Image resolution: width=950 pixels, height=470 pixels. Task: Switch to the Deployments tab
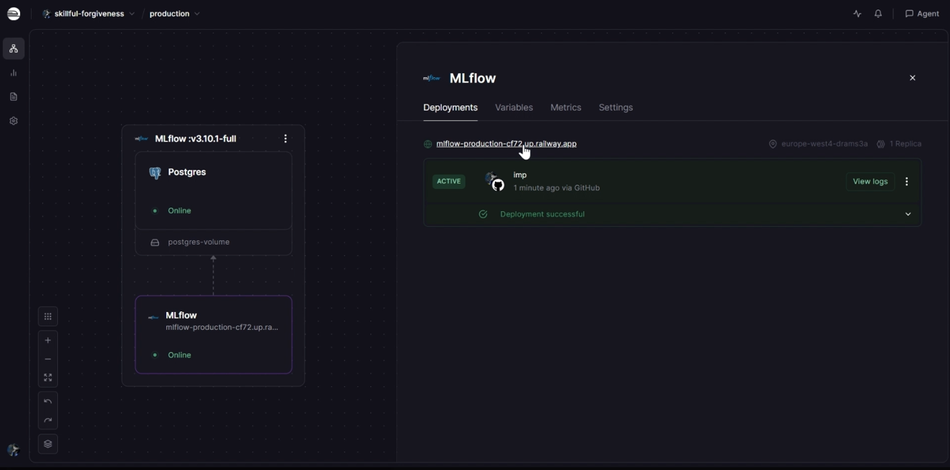pos(450,107)
